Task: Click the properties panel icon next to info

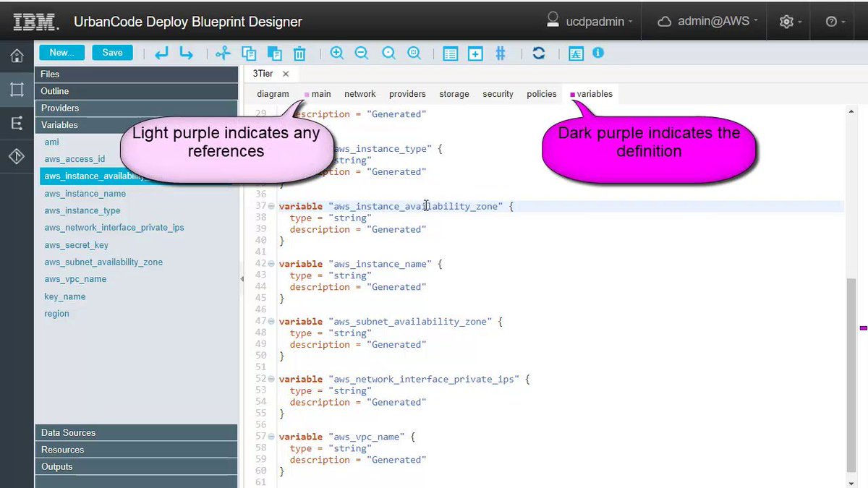Action: pyautogui.click(x=576, y=53)
